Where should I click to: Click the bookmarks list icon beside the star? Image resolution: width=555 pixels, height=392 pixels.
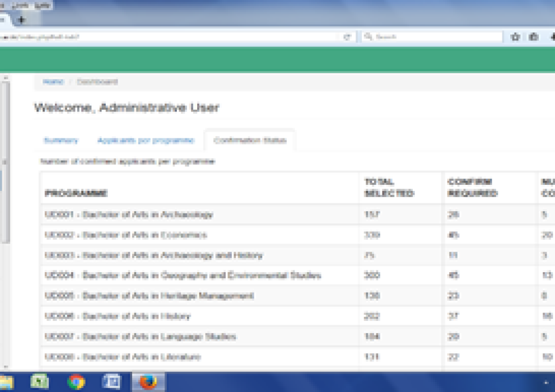tap(534, 37)
